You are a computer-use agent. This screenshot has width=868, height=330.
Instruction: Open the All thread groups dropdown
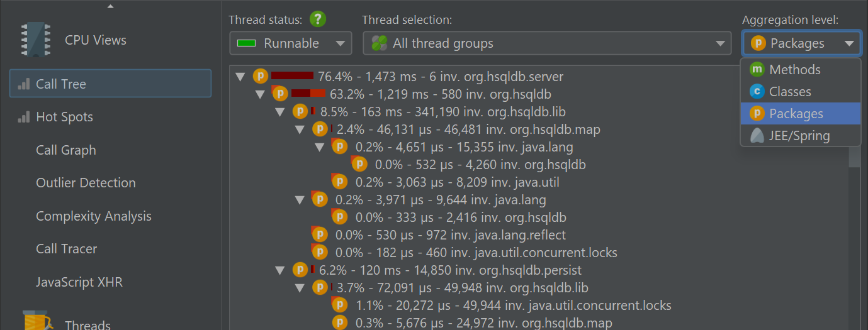tap(547, 43)
